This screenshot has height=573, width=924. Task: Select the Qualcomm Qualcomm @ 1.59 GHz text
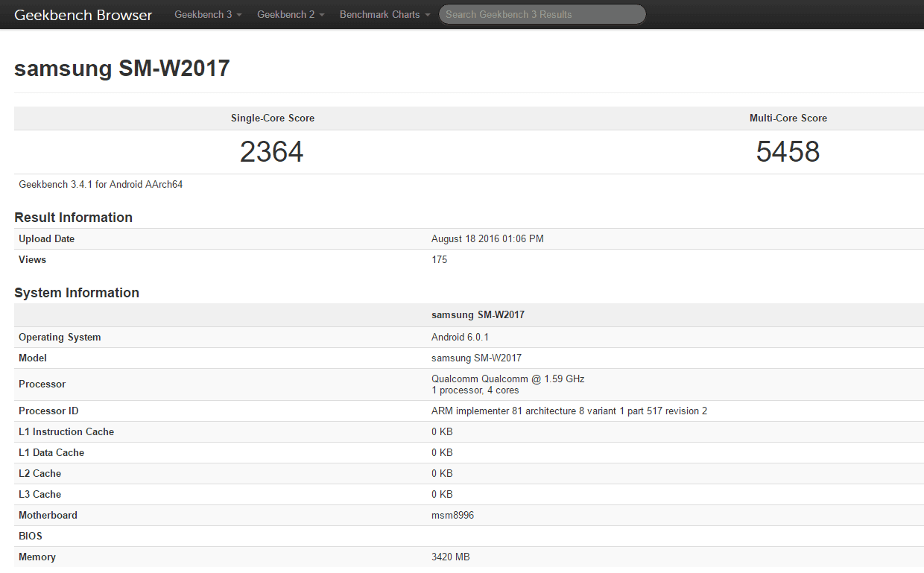point(508,379)
